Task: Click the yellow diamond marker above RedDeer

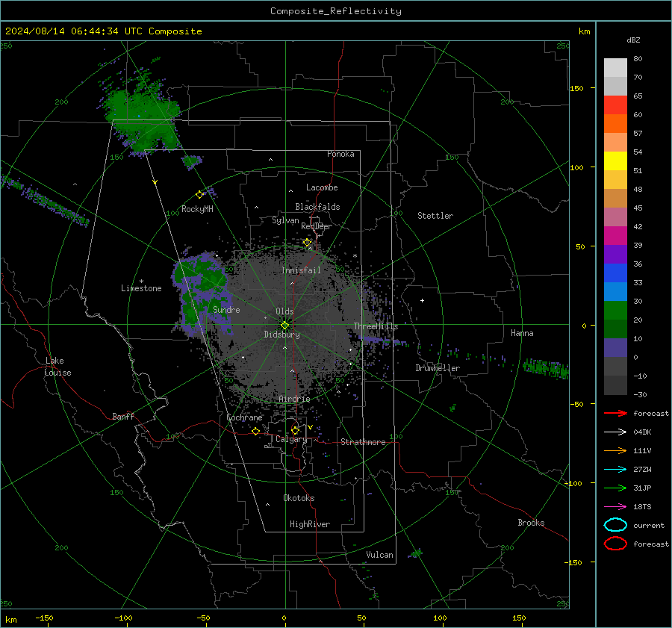Action: [307, 243]
